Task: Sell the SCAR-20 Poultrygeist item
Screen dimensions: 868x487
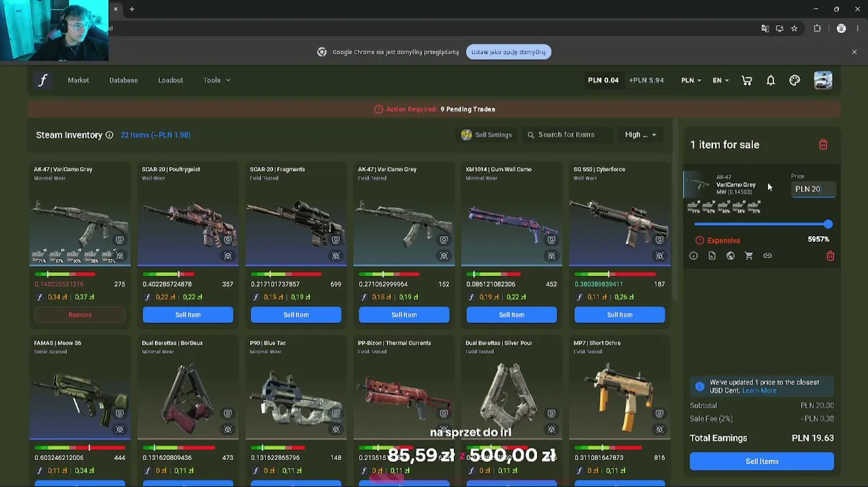Action: coord(188,315)
